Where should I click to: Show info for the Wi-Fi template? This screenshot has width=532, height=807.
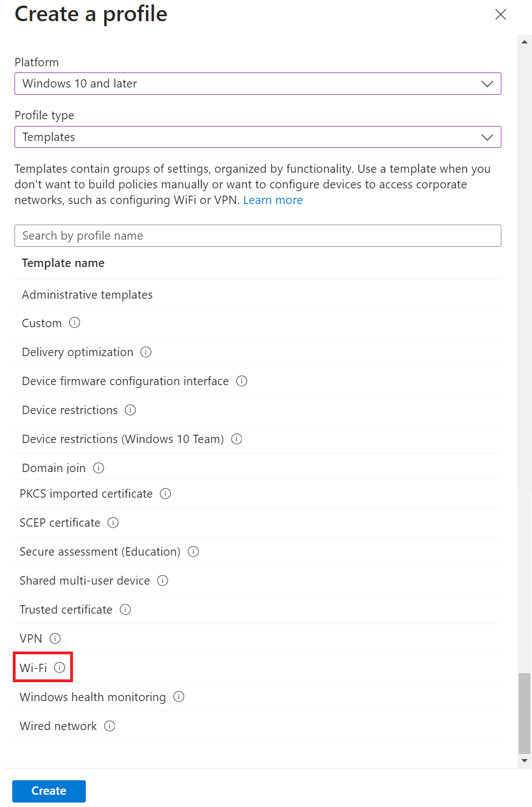click(60, 667)
